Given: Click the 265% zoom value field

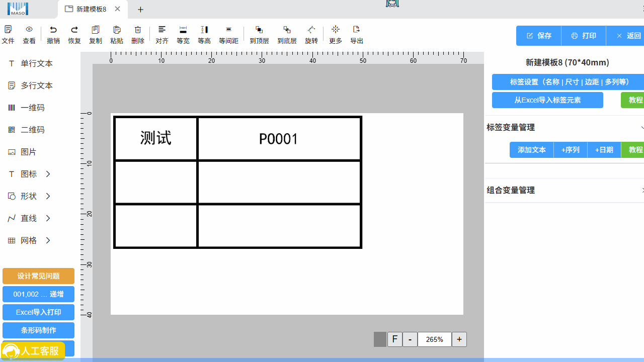Looking at the screenshot, I should [x=434, y=339].
